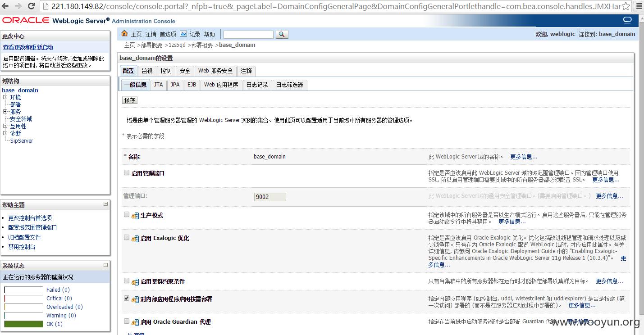Go forward with browser arrow
The image size is (644, 335).
18,6
